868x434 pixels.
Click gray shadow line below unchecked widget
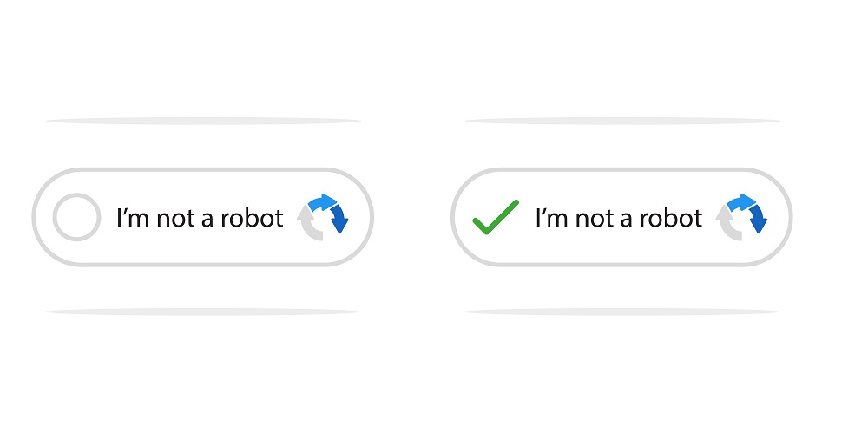pos(203,312)
